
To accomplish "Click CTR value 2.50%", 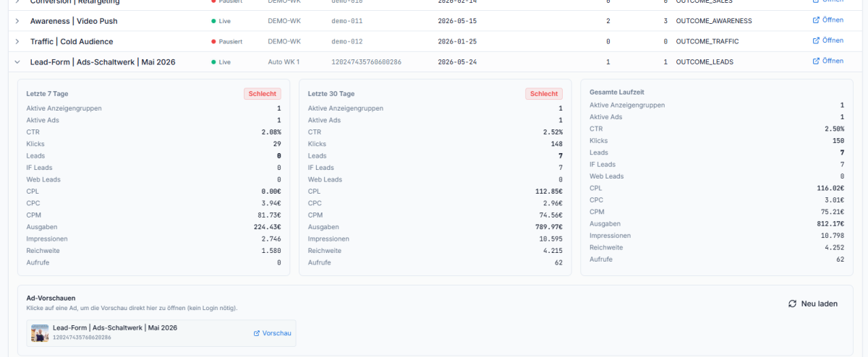I will pos(834,129).
